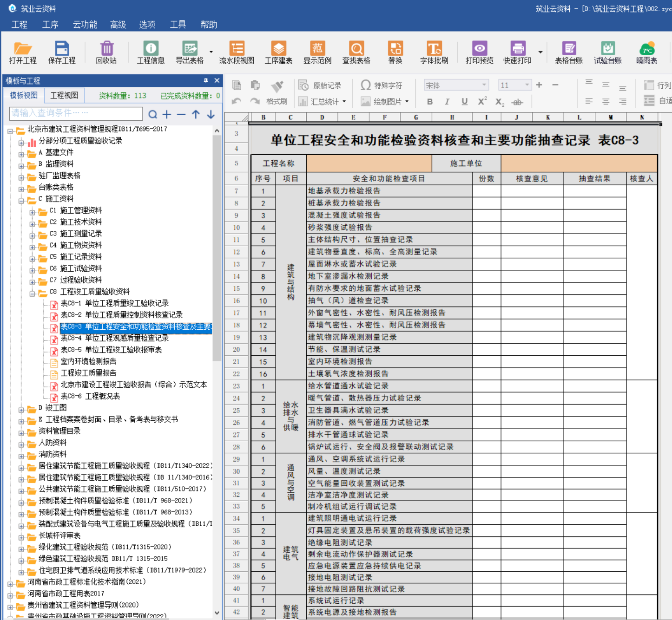This screenshot has width=672, height=620.
Task: Click the minus remove icon in template panel
Action: click(x=181, y=114)
